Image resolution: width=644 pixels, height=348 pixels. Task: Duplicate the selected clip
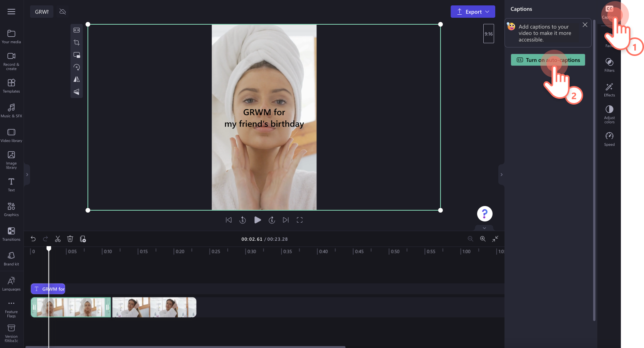click(83, 239)
